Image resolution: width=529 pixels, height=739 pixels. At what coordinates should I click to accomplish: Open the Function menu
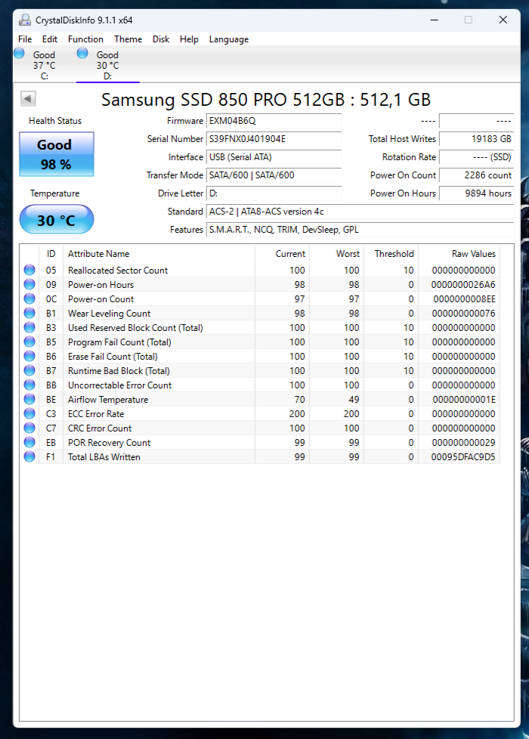(85, 39)
